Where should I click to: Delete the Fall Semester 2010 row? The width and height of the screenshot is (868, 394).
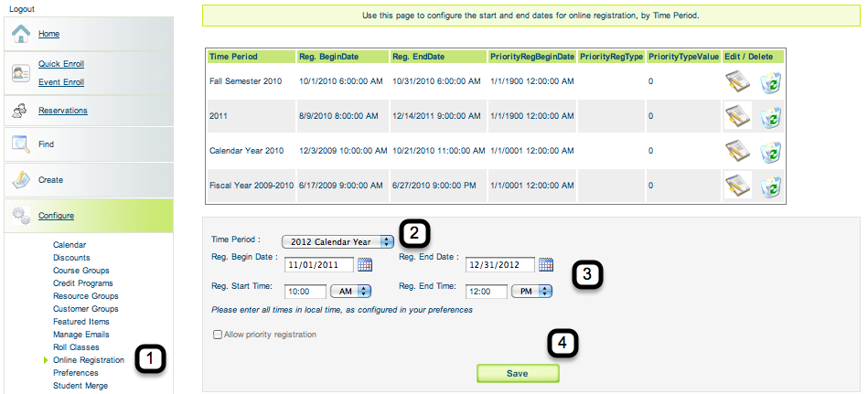tap(770, 82)
